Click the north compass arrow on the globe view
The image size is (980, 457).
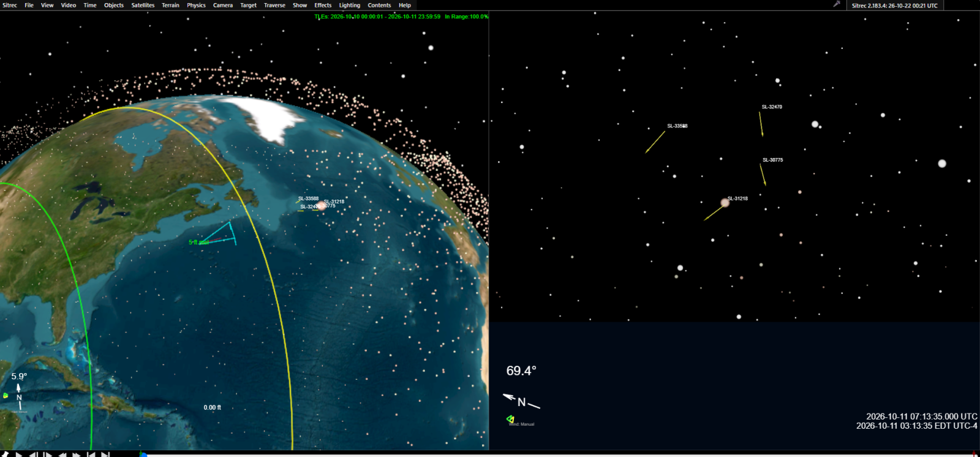(x=19, y=397)
